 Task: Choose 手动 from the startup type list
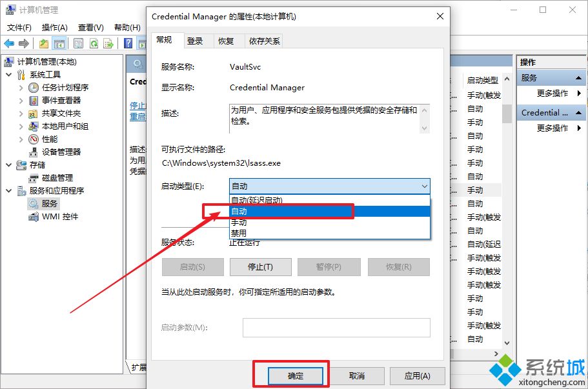tap(330, 223)
